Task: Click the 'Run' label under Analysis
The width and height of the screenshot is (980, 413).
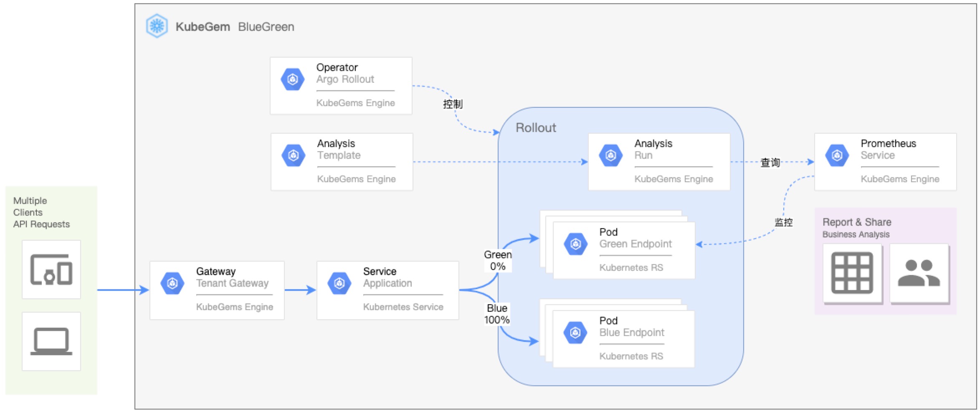Action: point(643,155)
